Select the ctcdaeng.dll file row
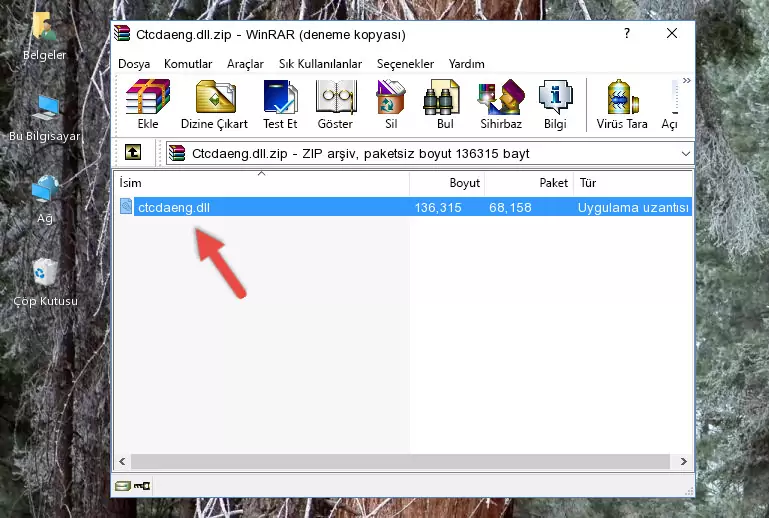 [x=405, y=207]
